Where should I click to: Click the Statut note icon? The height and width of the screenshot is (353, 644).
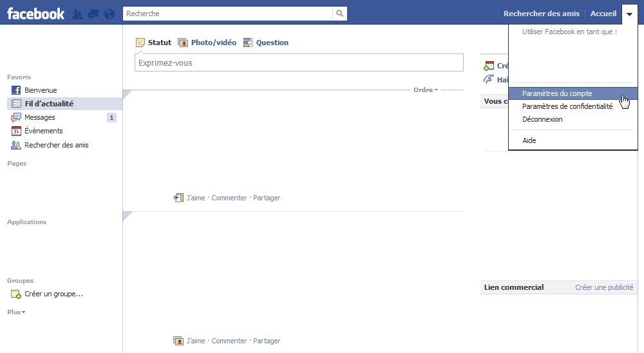(x=140, y=43)
